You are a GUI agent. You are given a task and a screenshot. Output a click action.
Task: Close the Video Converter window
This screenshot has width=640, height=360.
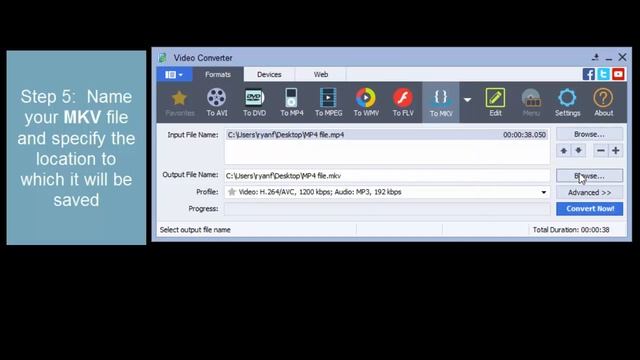(x=622, y=57)
